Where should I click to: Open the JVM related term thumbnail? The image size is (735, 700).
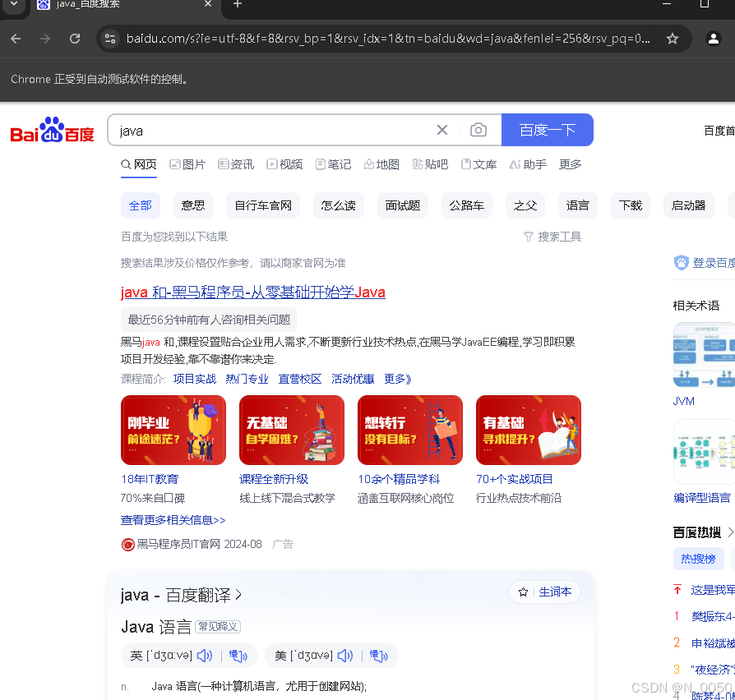coord(704,355)
